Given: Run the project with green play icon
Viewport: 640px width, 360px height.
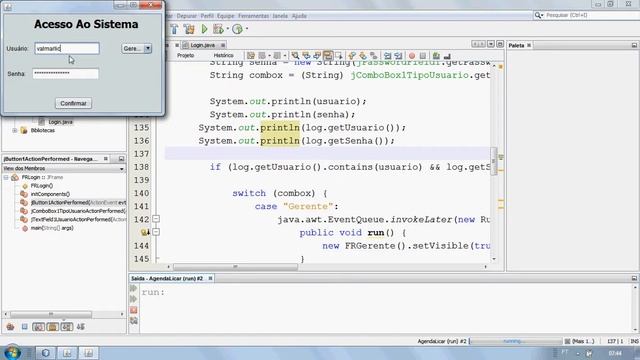Looking at the screenshot, I should click(204, 29).
